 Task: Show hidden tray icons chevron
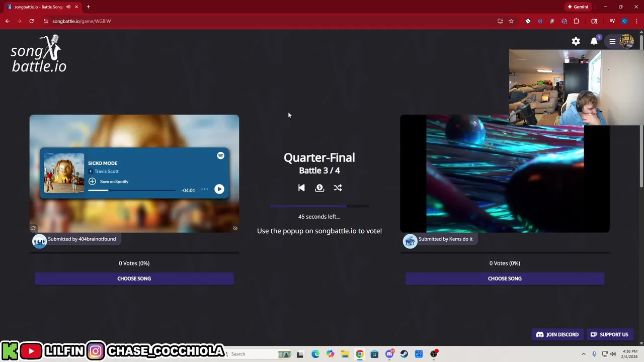click(584, 354)
